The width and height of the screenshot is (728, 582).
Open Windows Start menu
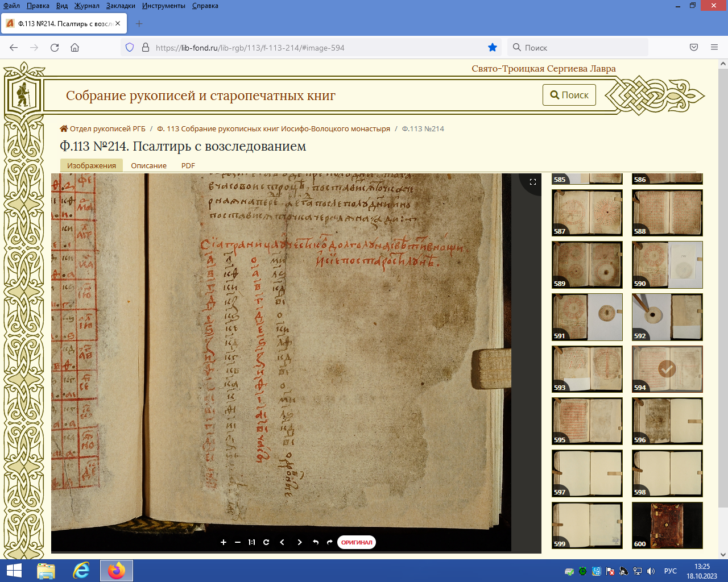(x=14, y=571)
